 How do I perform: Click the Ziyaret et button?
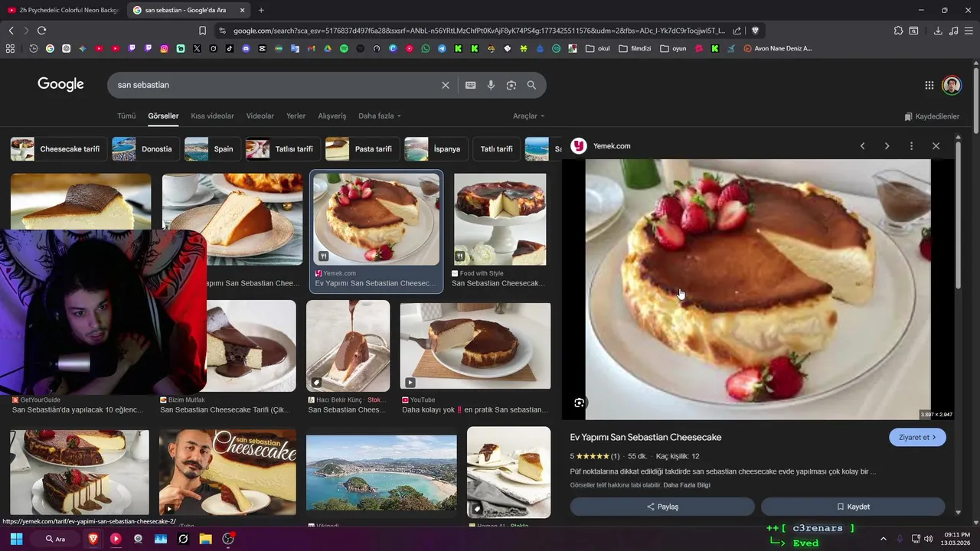917,438
